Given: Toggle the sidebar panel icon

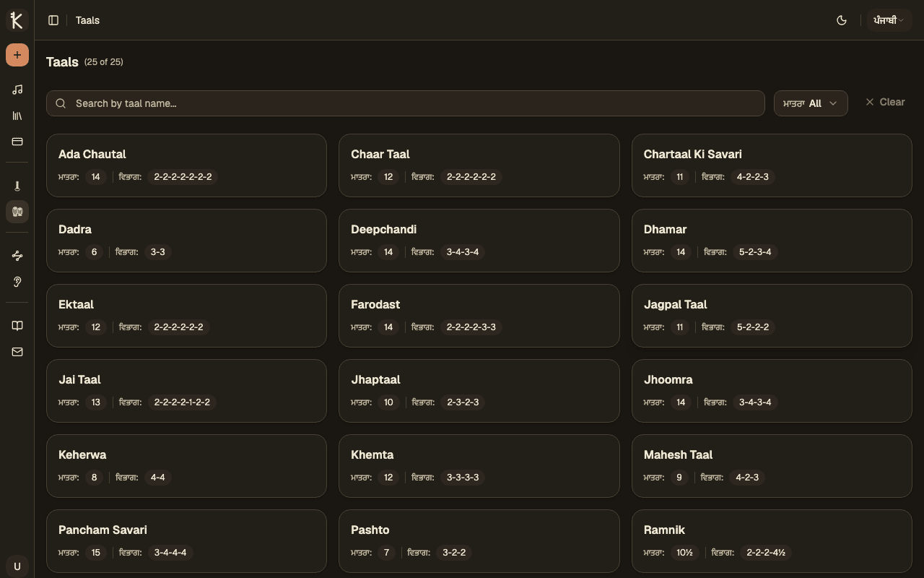Looking at the screenshot, I should click(x=53, y=20).
